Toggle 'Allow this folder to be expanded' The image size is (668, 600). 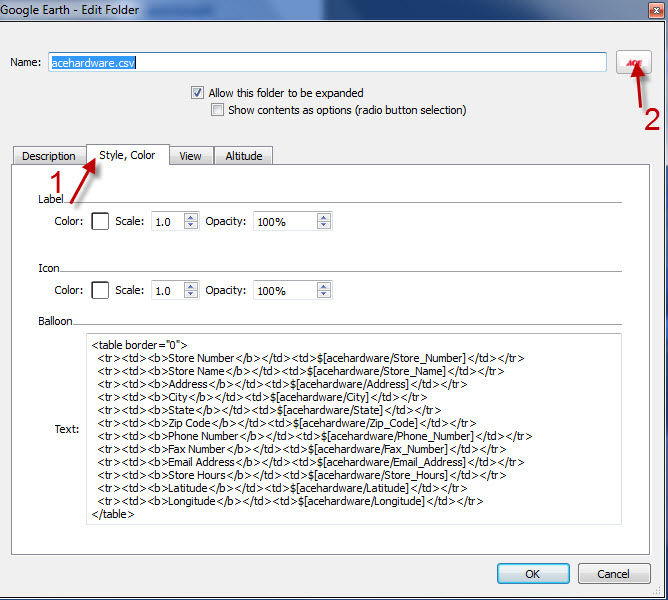(x=197, y=92)
